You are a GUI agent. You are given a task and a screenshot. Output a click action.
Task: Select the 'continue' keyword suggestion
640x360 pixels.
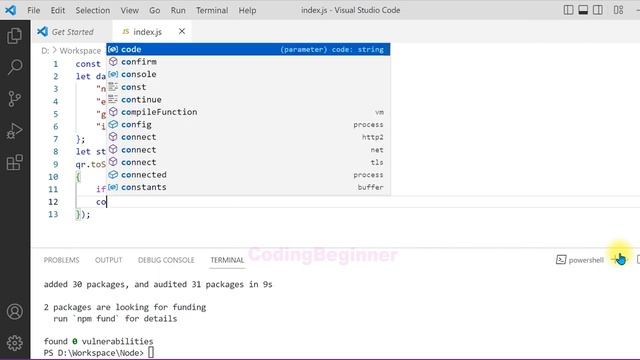[x=248, y=100]
